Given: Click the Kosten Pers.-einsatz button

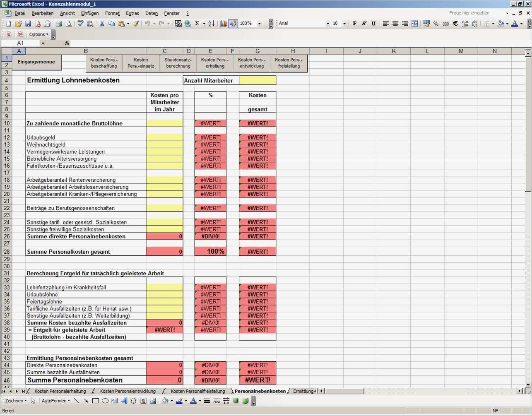Looking at the screenshot, I should click(x=141, y=63).
